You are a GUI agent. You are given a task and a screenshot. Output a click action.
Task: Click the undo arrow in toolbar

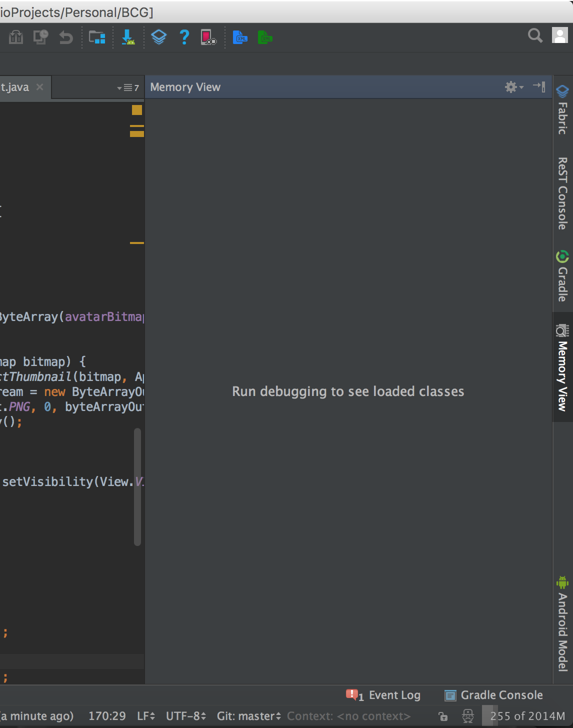click(x=66, y=37)
